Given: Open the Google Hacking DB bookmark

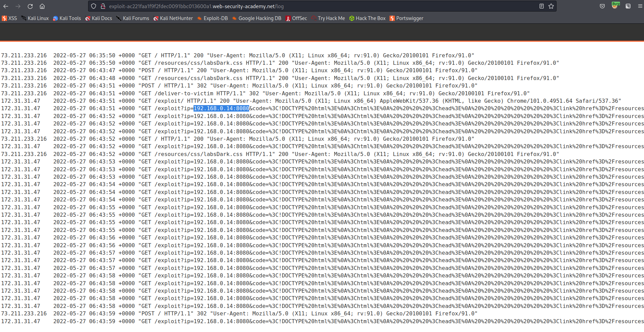Looking at the screenshot, I should [x=257, y=18].
